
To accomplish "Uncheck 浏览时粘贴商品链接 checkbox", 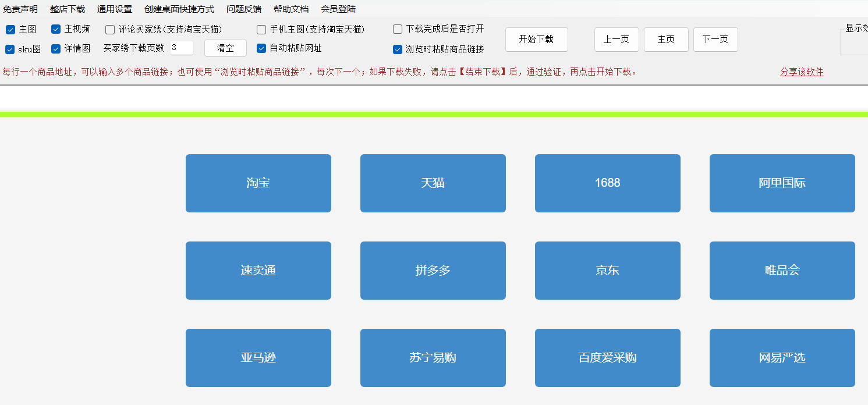I will pos(398,49).
